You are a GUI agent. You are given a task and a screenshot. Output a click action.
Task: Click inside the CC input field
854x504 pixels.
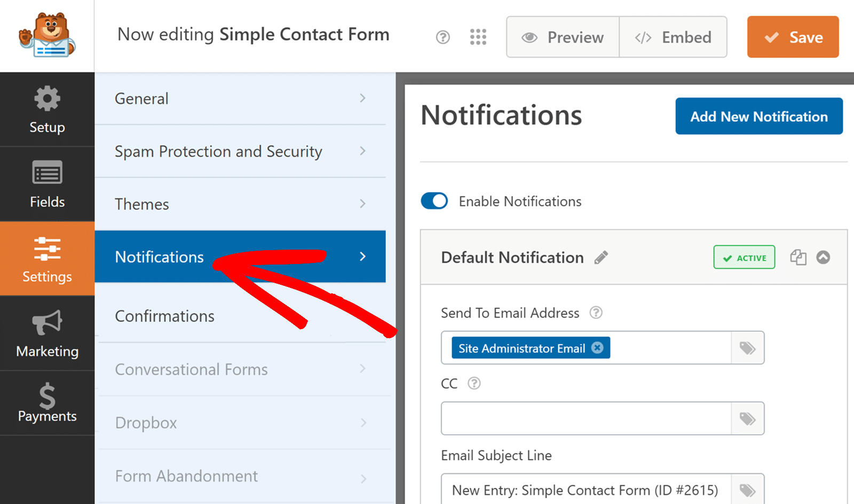point(587,419)
